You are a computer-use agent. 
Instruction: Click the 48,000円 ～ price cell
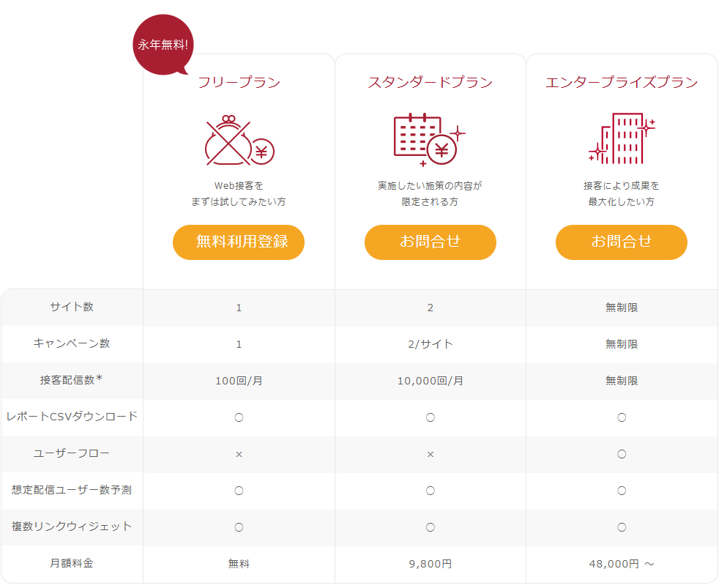pos(622,564)
